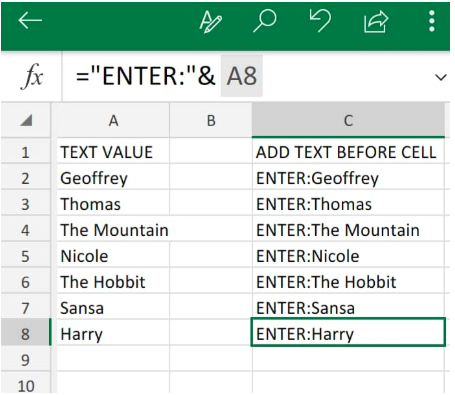
Task: Select all cells via corner triangle
Action: coord(26,120)
